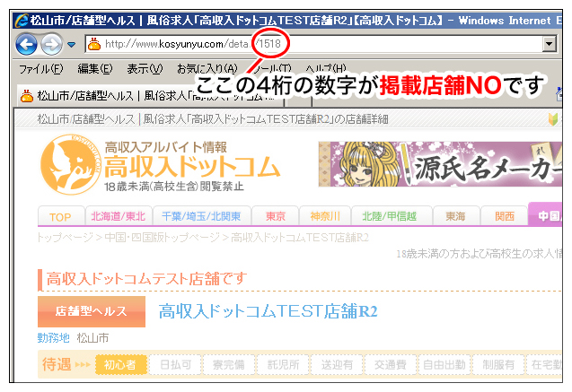
Task: Follow the 中国・四国版トップページ breadcrumb link
Action: (163, 238)
